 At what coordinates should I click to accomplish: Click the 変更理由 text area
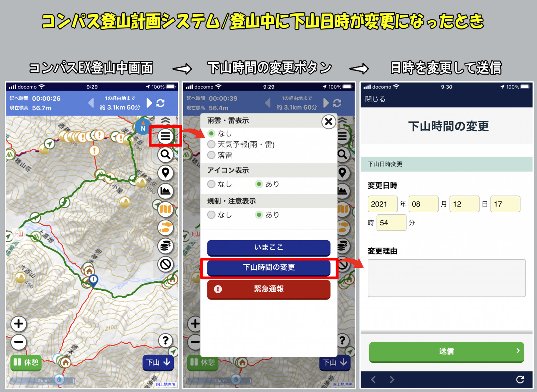[x=446, y=278]
